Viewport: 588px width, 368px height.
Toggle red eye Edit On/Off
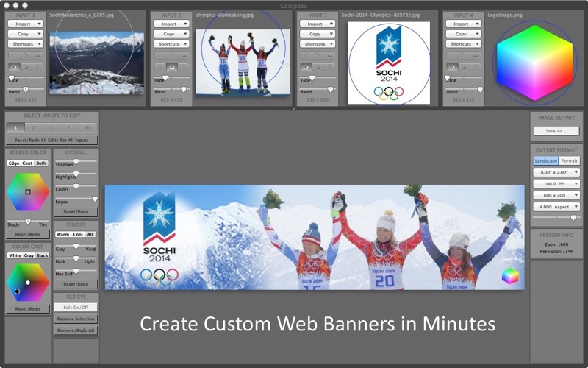[76, 308]
